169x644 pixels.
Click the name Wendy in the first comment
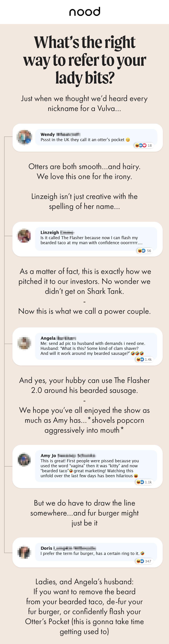[x=48, y=134]
